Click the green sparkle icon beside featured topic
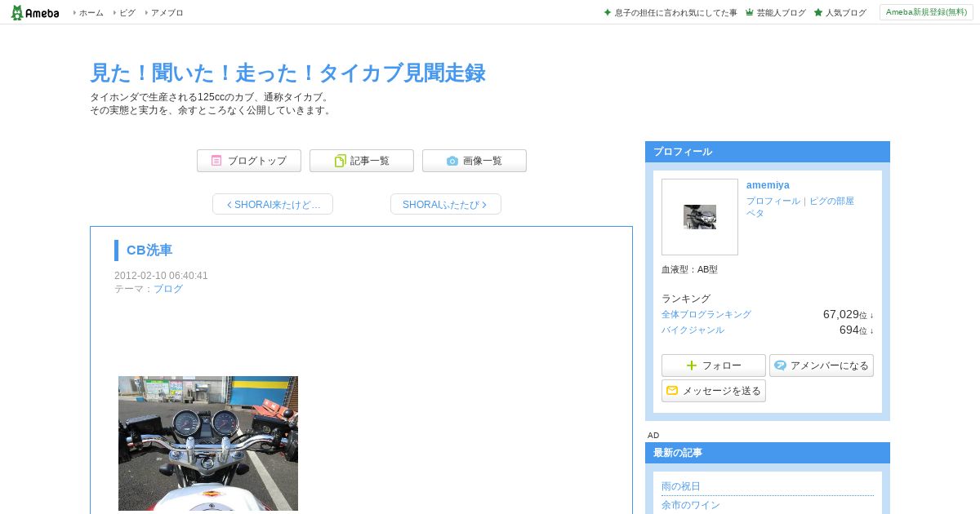 coord(608,12)
